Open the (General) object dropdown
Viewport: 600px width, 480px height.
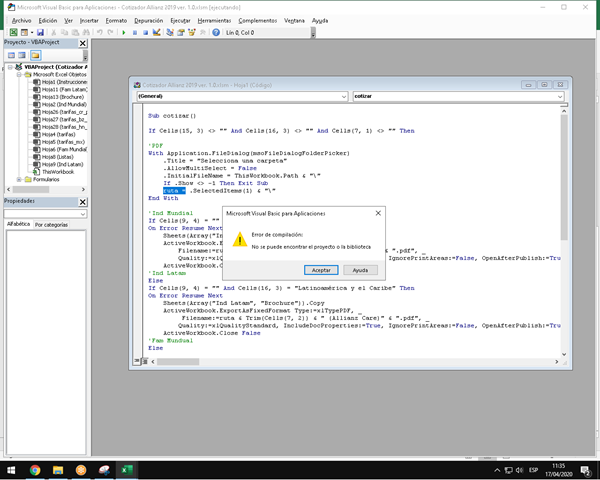[x=341, y=96]
